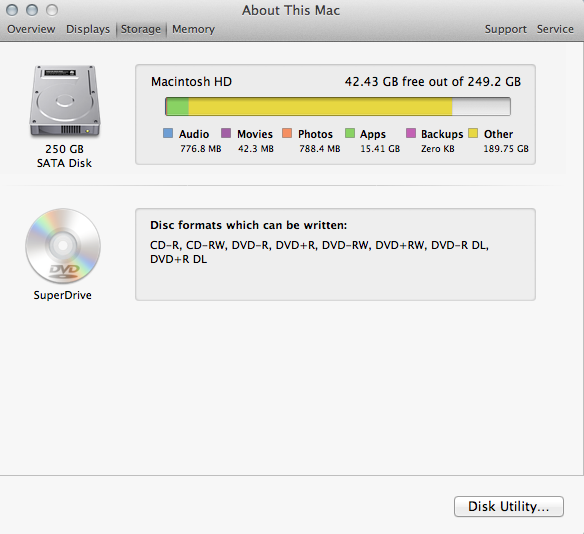Screen dimensions: 584x534
Task: Click the Other legend label
Action: 498,134
